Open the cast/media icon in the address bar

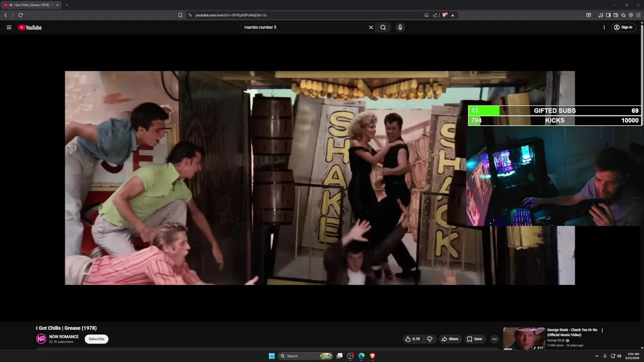[x=427, y=15]
